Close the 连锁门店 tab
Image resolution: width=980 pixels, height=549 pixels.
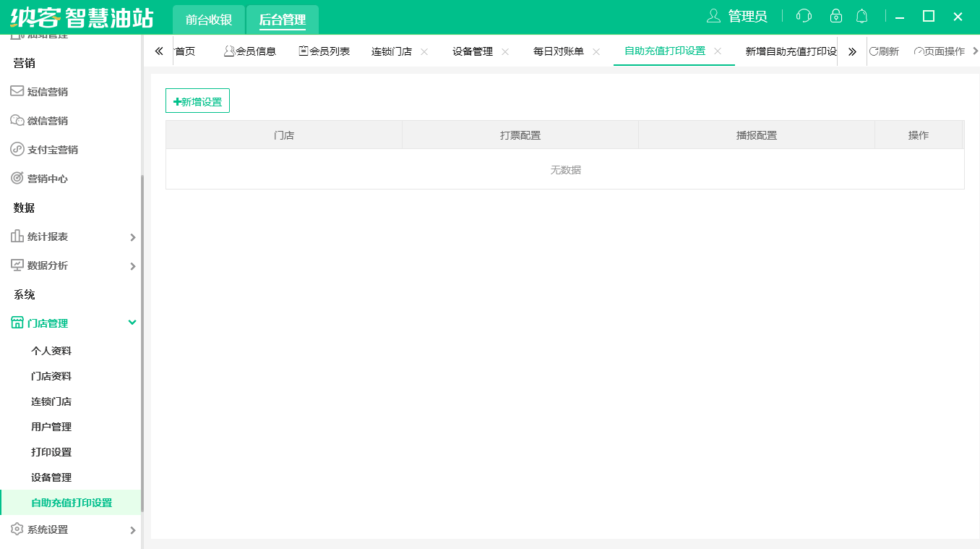[425, 51]
